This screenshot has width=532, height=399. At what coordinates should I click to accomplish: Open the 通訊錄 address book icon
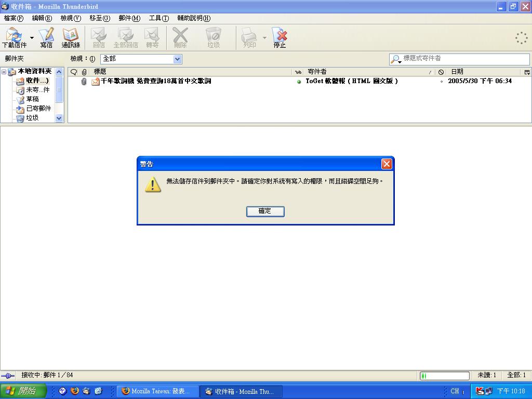71,37
